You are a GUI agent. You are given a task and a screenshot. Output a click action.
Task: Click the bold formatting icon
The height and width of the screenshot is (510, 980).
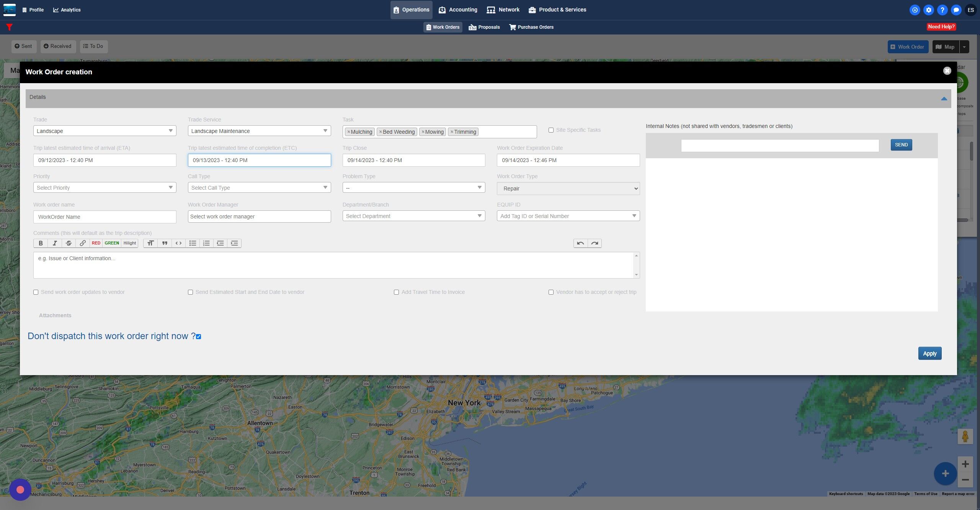tap(41, 243)
